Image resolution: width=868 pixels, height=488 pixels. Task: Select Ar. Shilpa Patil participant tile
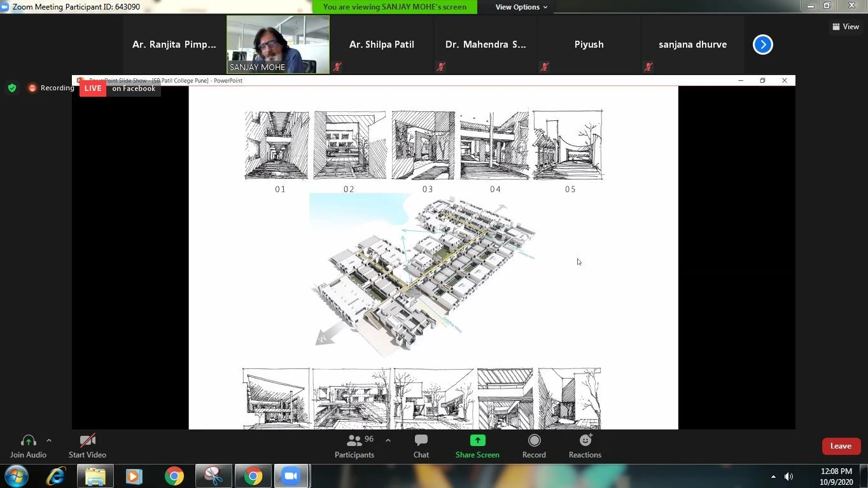click(x=382, y=45)
